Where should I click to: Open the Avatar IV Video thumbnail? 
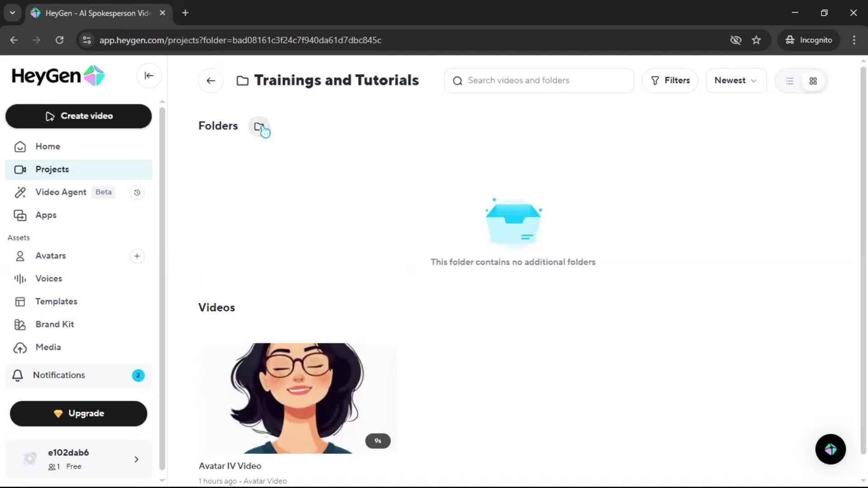click(297, 398)
